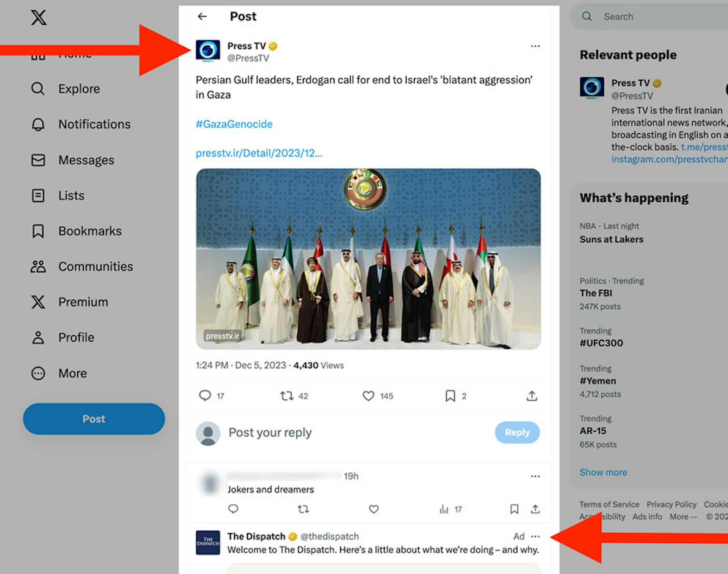Click the blue Post button
This screenshot has height=574, width=728.
94,419
